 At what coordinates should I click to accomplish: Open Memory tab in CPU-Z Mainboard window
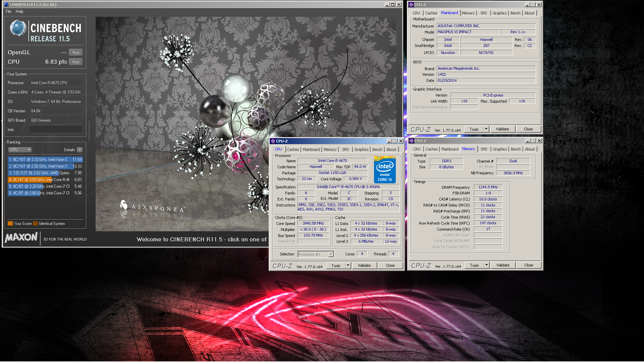point(468,13)
